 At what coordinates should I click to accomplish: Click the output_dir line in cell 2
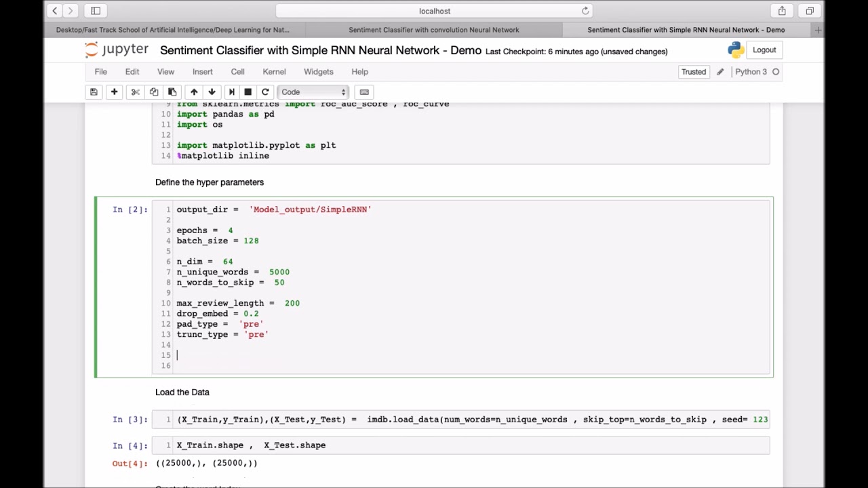click(274, 209)
